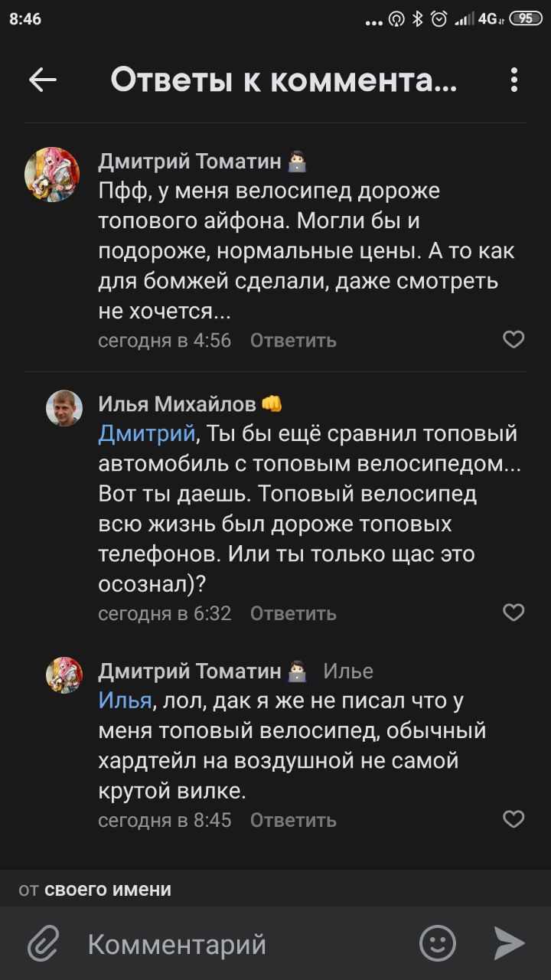
Task: Tap the send arrow icon
Action: pyautogui.click(x=508, y=943)
